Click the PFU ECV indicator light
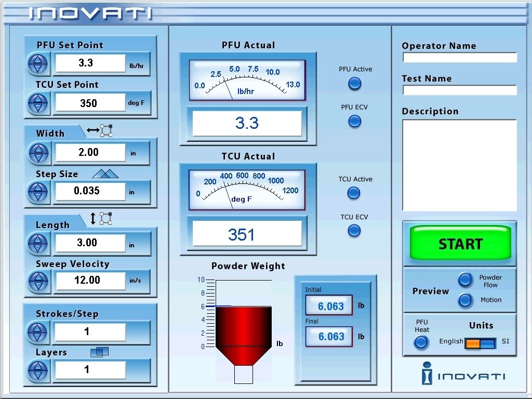 click(354, 121)
